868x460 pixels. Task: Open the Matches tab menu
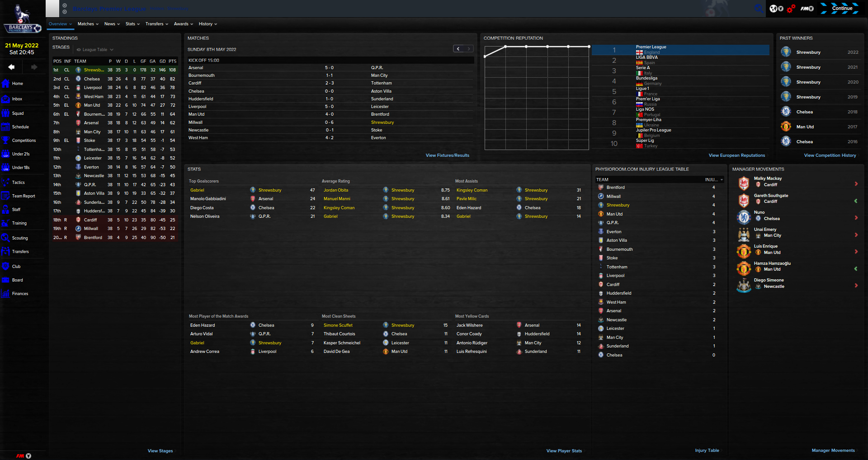(x=88, y=24)
